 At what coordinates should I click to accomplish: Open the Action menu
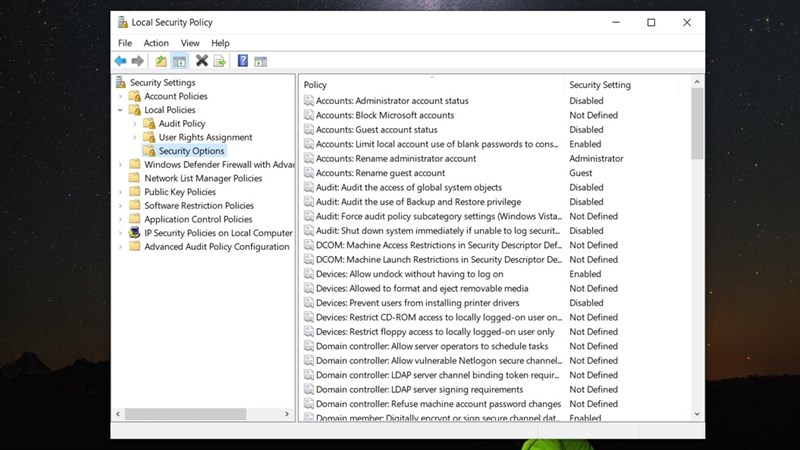pyautogui.click(x=156, y=43)
